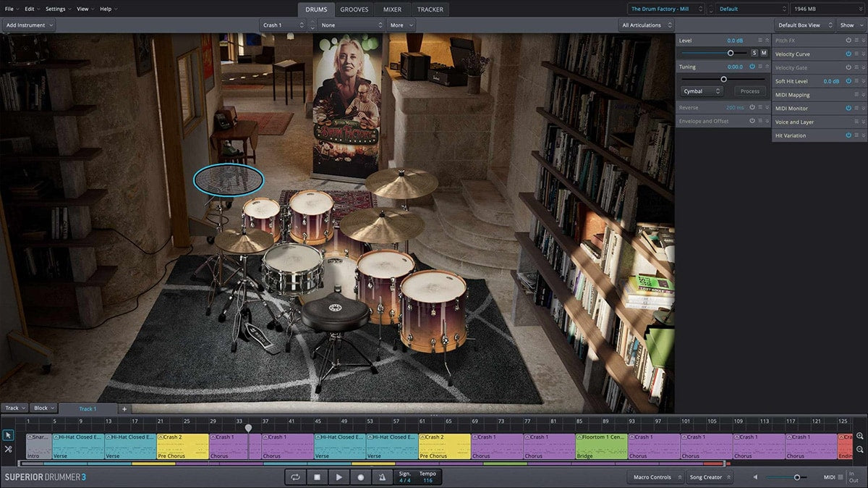Open the Crash 1 instrument dropdown
The height and width of the screenshot is (488, 868).
283,25
